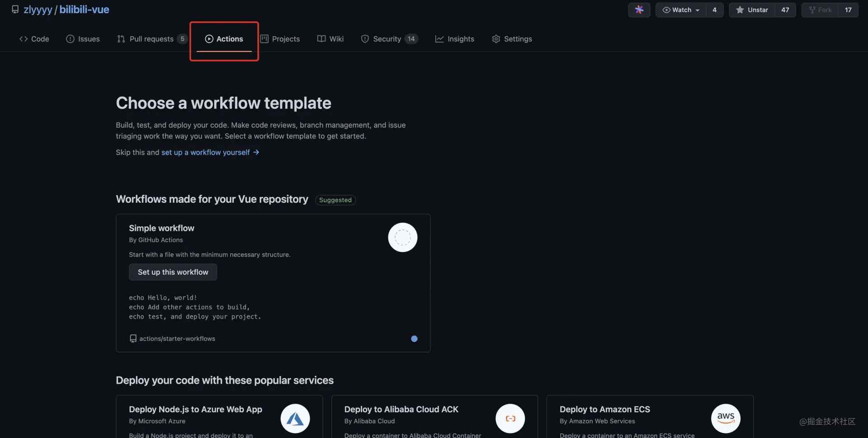Click the Azure logo thumbnail
Image resolution: width=868 pixels, height=438 pixels.
point(295,419)
